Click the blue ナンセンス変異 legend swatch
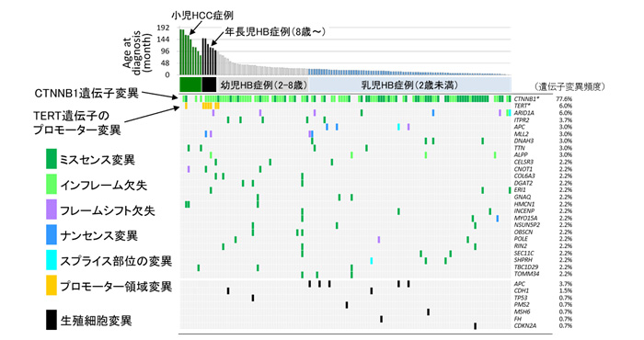 [51, 234]
